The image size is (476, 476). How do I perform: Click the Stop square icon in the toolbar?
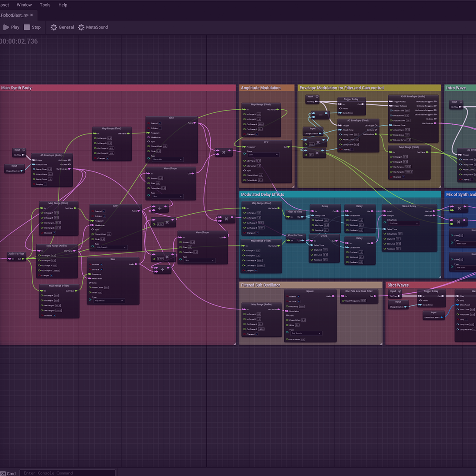point(27,27)
